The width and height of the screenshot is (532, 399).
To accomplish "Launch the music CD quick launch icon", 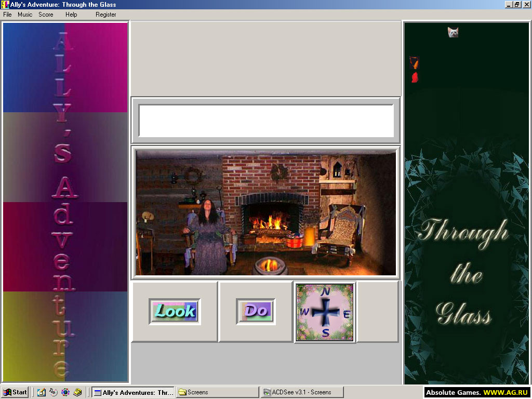I will tap(54, 392).
